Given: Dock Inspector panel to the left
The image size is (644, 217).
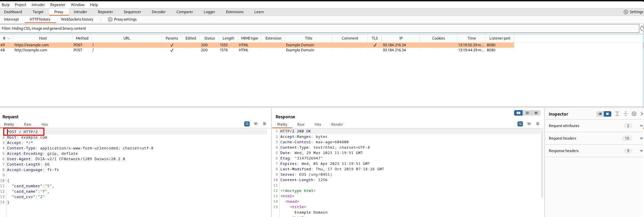Looking at the screenshot, I should [600, 114].
